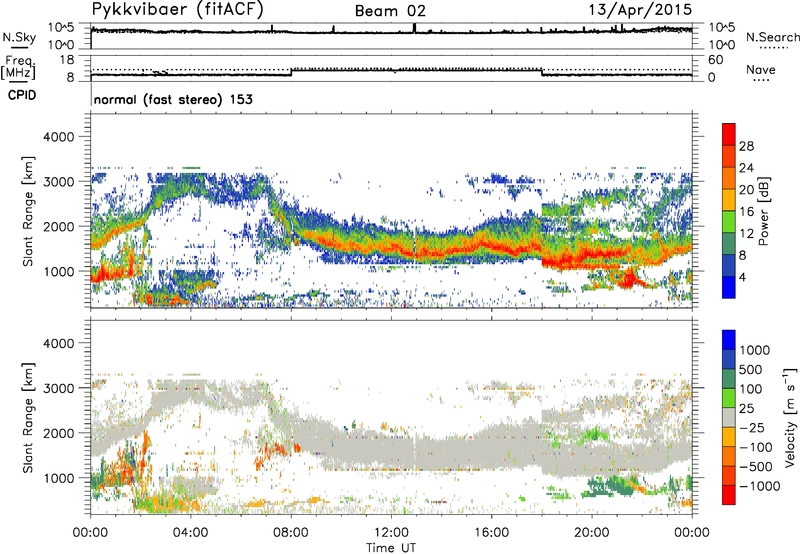Click the 'Power [dB]' colorbar label
This screenshot has width=800, height=554.
click(763, 211)
